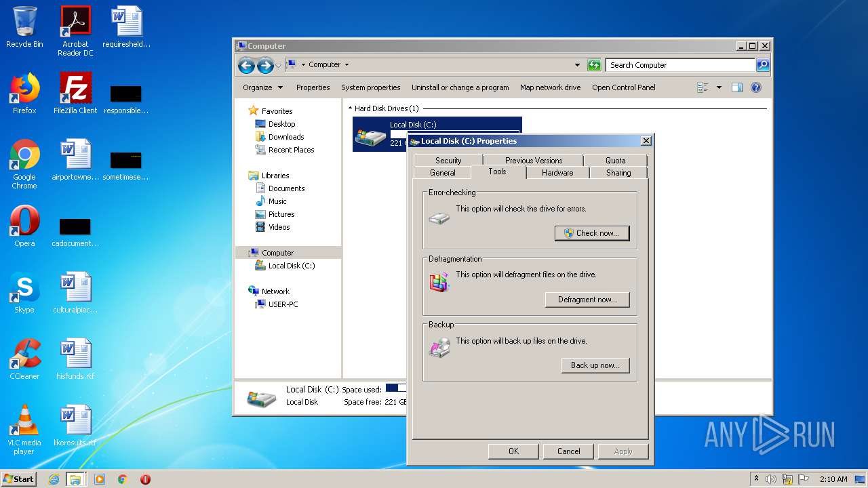
Task: Open the Start menu
Action: point(18,479)
